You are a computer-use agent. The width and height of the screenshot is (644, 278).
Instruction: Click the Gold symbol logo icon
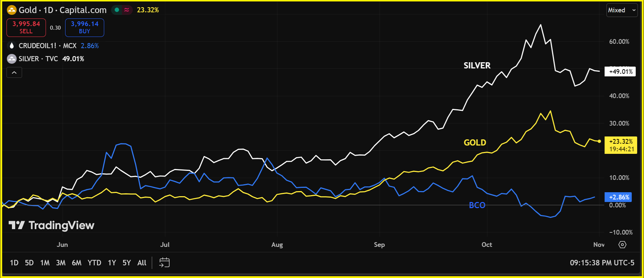point(12,10)
